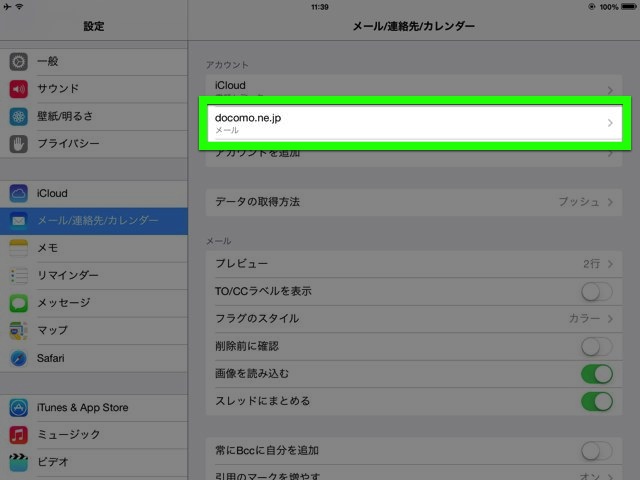Tap the battery icon in status bar
The width and height of the screenshot is (640, 480).
coord(628,7)
